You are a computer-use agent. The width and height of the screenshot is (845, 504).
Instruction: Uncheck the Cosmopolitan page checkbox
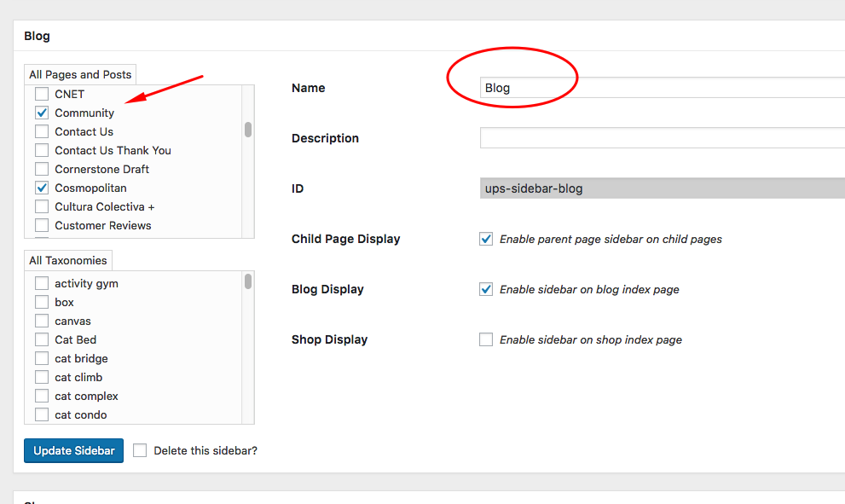click(x=42, y=188)
